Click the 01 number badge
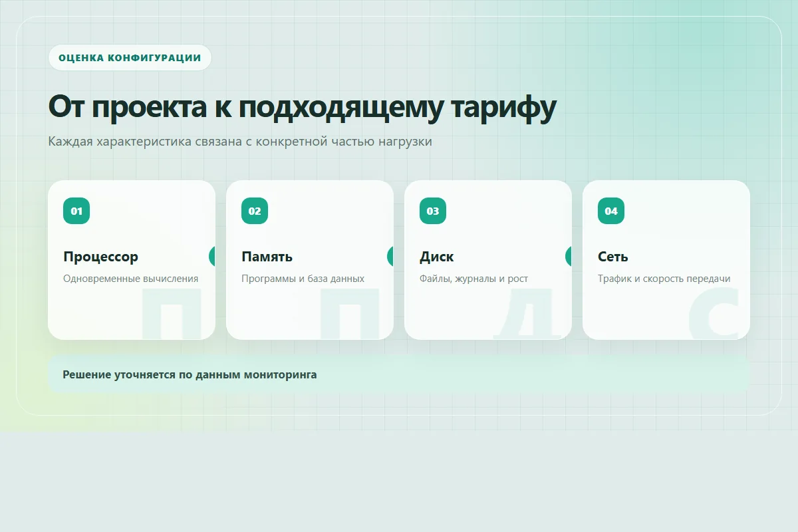The width and height of the screenshot is (798, 532). pos(76,211)
